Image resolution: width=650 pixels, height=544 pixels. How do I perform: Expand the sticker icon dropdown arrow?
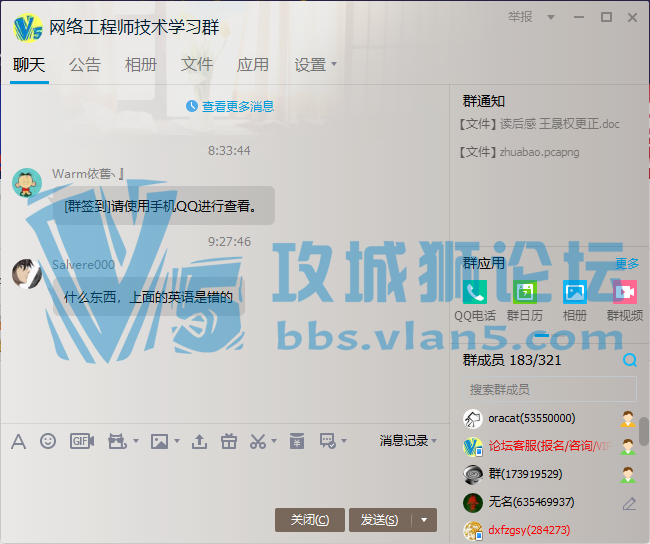pyautogui.click(x=136, y=441)
